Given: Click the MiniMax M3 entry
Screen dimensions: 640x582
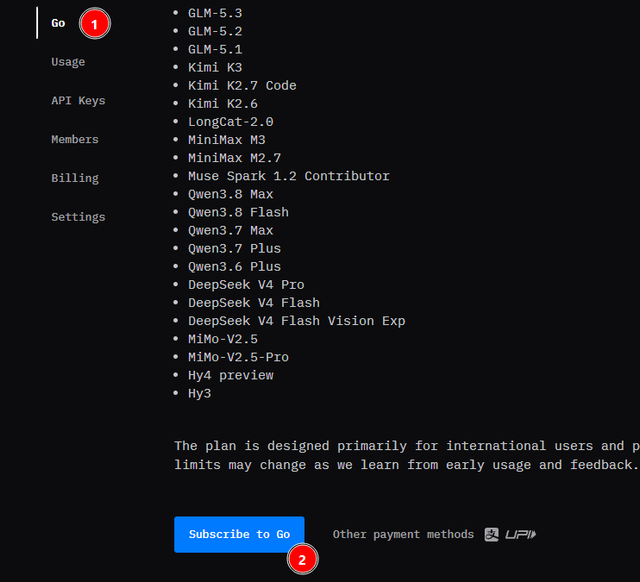Looking at the screenshot, I should (x=227, y=140).
